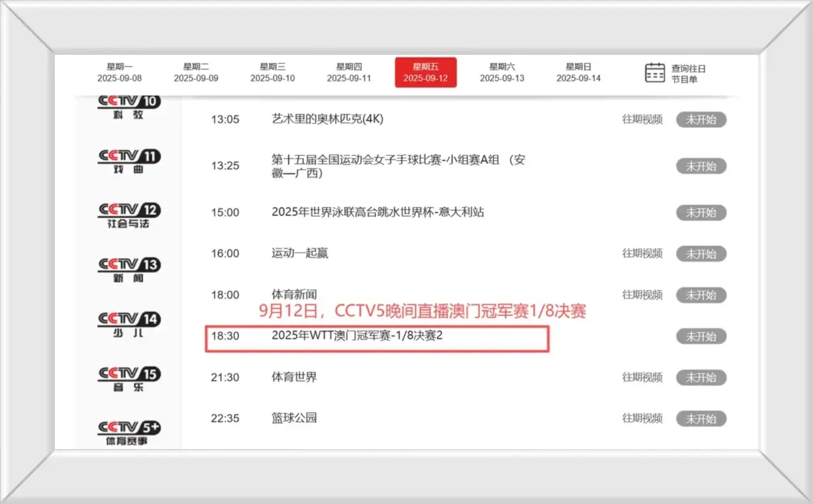813x504 pixels.
Task: Open the calendar icon for past schedules
Action: point(654,72)
